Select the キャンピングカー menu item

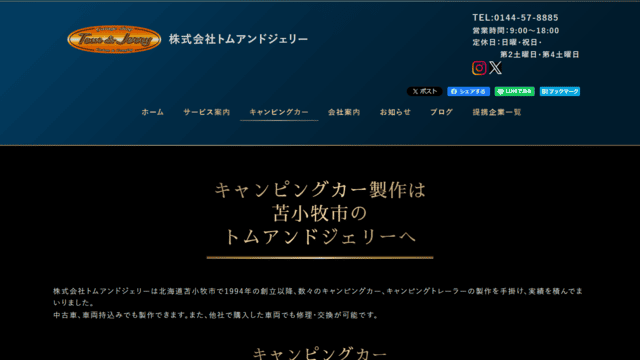coord(279,112)
